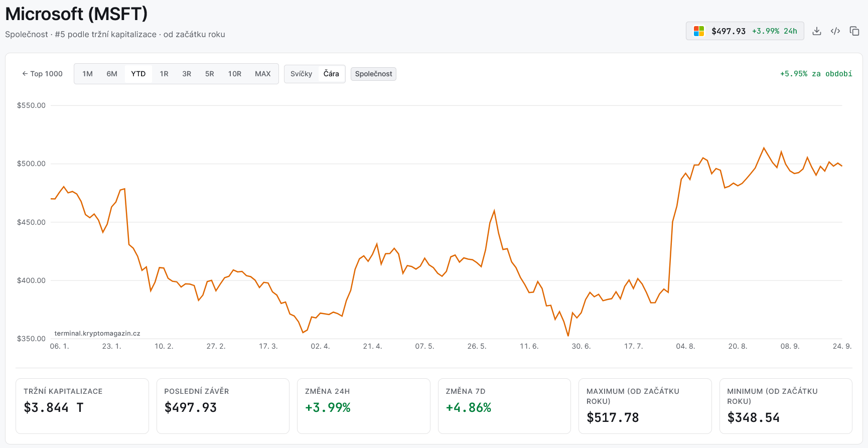Switch chart to Čára line view
This screenshot has height=448, width=868.
[x=331, y=74]
